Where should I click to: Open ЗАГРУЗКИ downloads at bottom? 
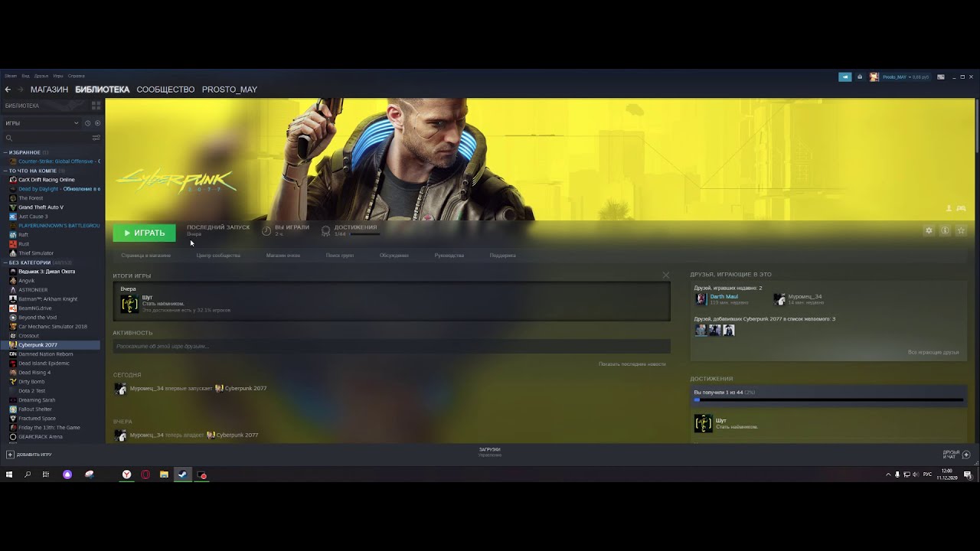coord(489,450)
